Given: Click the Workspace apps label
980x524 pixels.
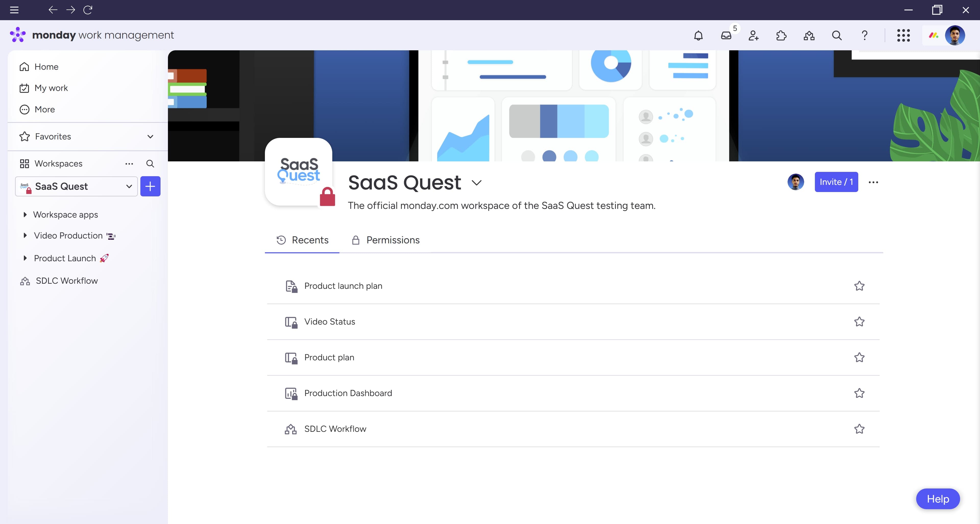Looking at the screenshot, I should tap(65, 215).
